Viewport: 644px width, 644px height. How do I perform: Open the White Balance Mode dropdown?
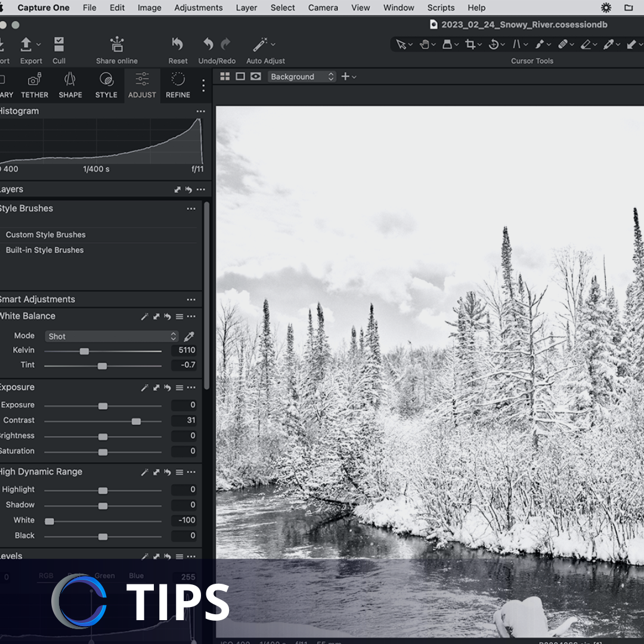coord(112,336)
